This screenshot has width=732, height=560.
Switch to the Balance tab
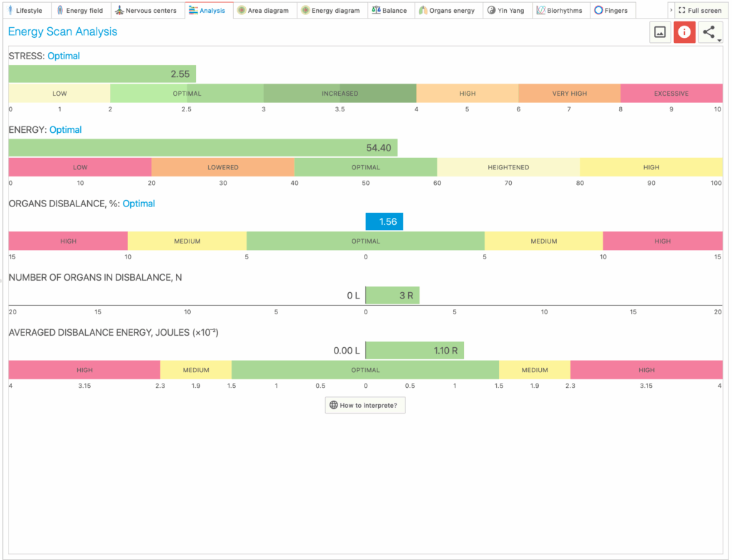[x=390, y=11]
